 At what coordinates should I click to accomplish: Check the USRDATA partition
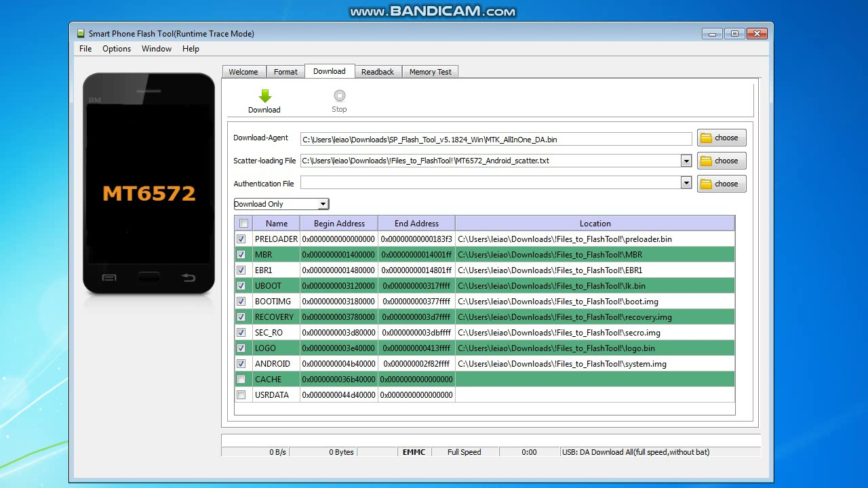pyautogui.click(x=241, y=395)
